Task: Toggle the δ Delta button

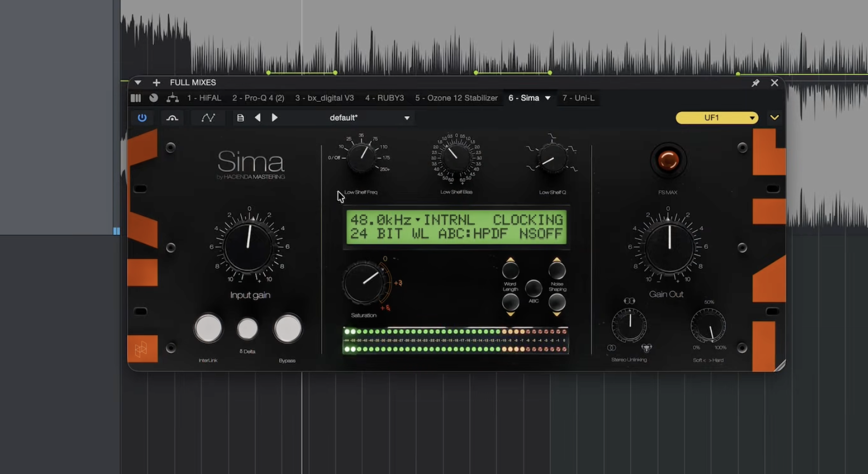Action: click(247, 329)
